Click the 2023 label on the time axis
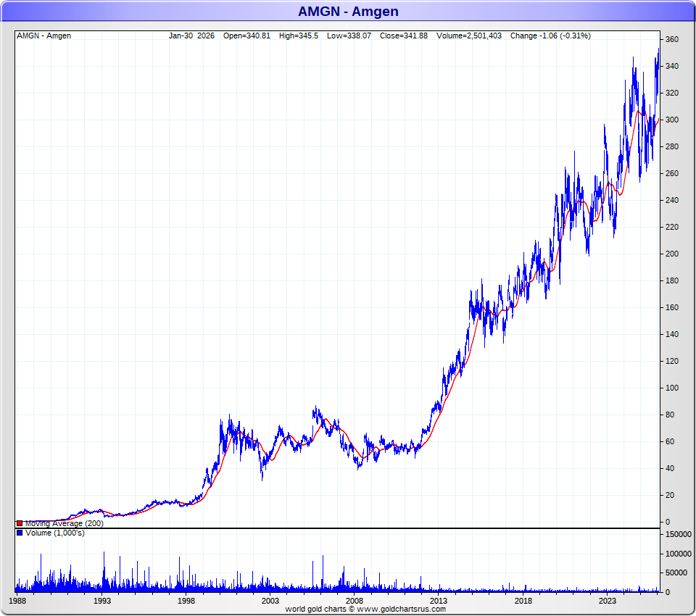The image size is (696, 616). (x=608, y=601)
